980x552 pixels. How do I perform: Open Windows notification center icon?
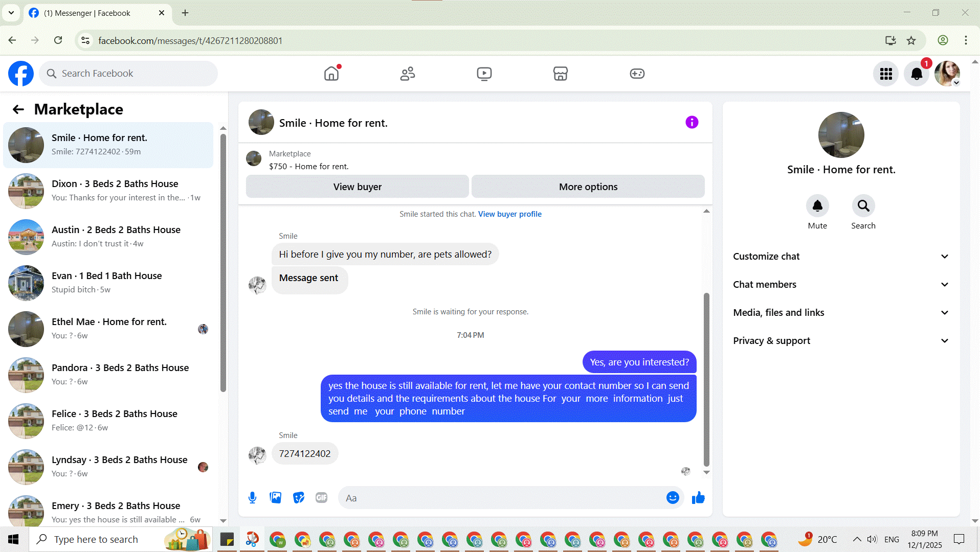point(959,540)
